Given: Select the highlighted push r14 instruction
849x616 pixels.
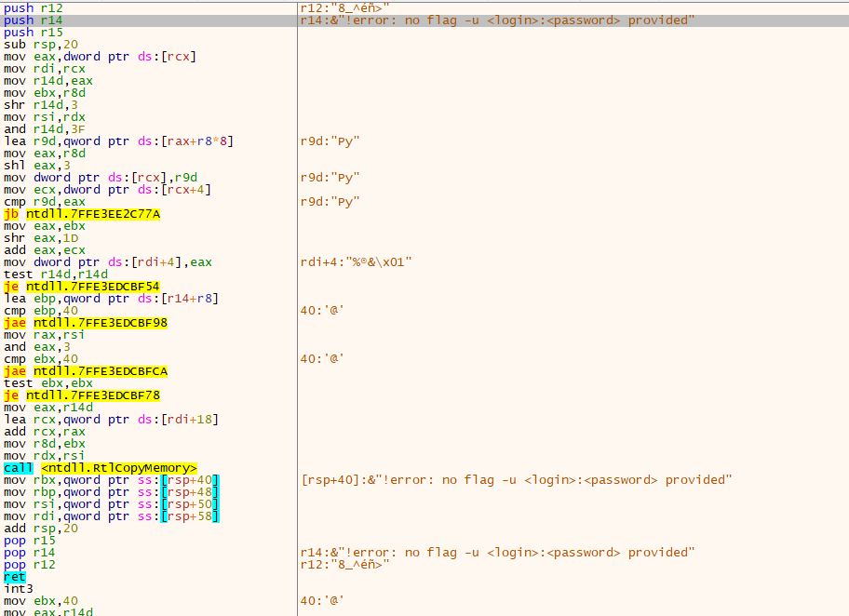Looking at the screenshot, I should point(33,20).
